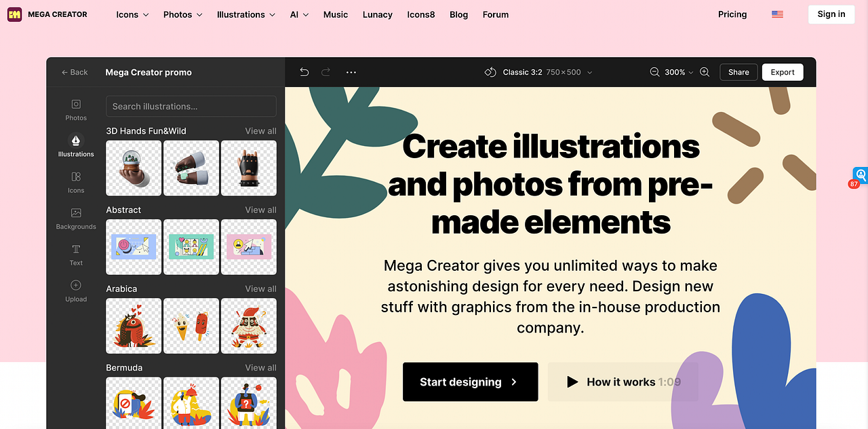Screen dimensions: 868x429
Task: Click the Search illustrations input field
Action: 191,107
